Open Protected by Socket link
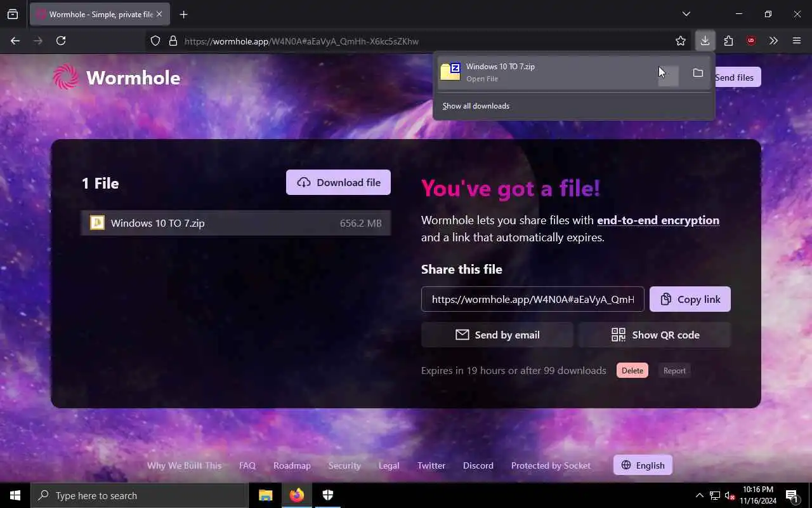The width and height of the screenshot is (812, 508). coord(551,465)
